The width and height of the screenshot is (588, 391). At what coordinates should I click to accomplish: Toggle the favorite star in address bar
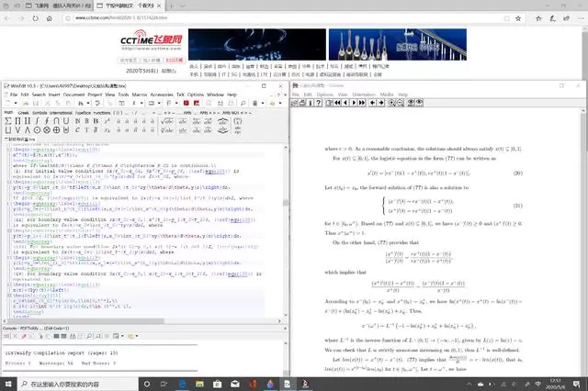point(518,18)
